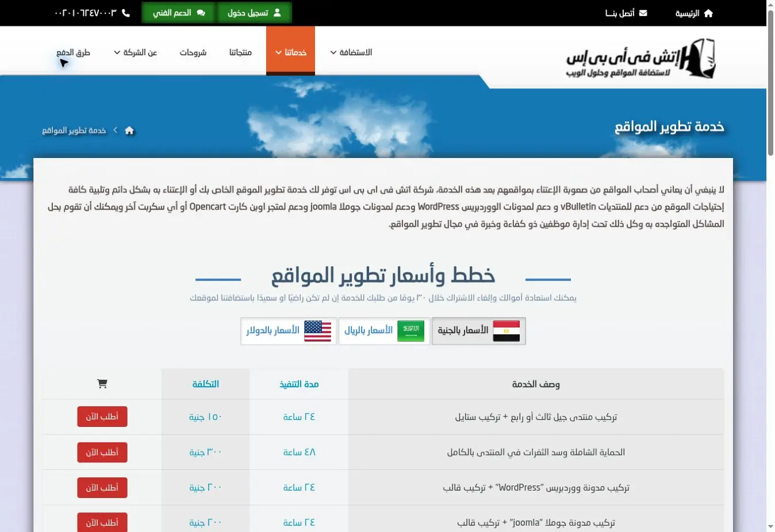Click the وصف الخدمة column header

coord(536,384)
